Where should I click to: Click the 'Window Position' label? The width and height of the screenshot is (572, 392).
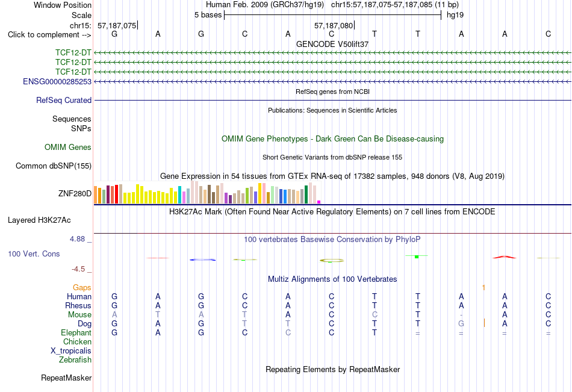(x=63, y=5)
